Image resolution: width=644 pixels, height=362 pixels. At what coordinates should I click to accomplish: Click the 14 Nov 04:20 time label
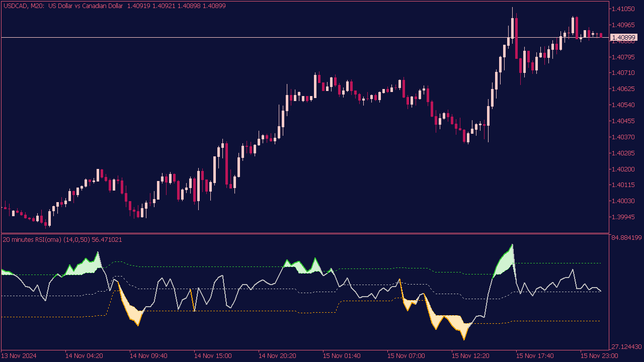[x=84, y=355]
